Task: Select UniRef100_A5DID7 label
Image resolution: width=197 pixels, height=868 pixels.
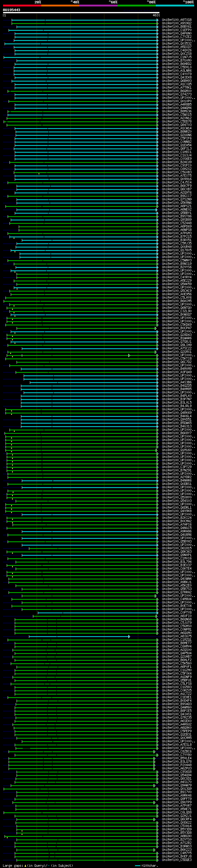Action: pos(176,47)
